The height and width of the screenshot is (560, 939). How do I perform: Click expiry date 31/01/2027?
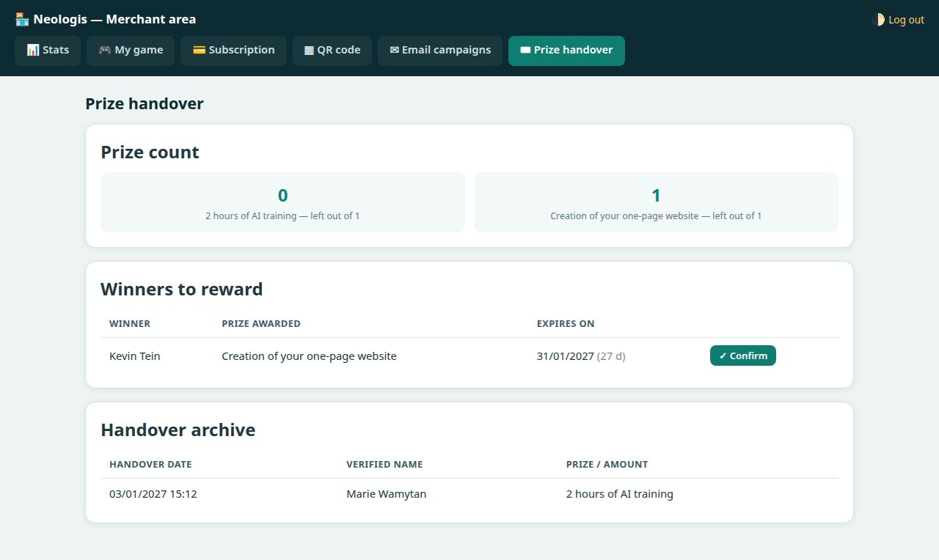point(566,356)
